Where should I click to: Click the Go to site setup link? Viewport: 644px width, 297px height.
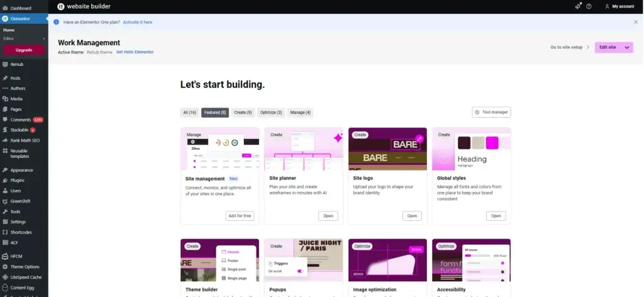[x=567, y=47]
